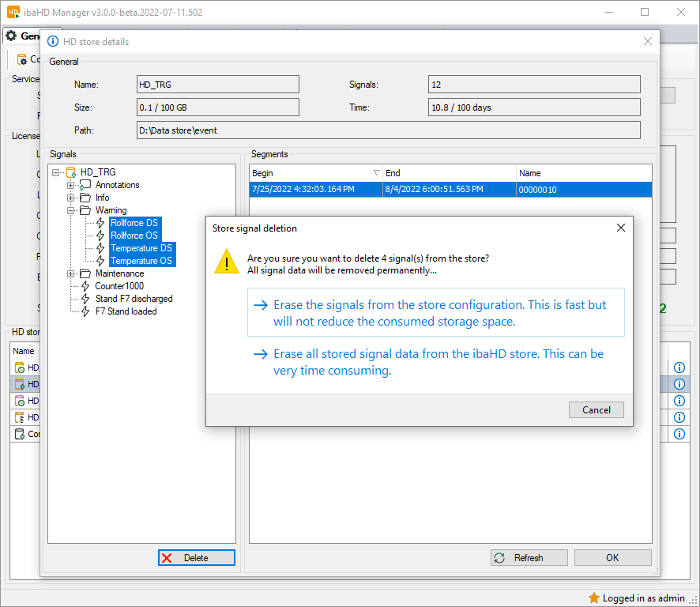Choose Erase all stored signal data option

point(435,362)
